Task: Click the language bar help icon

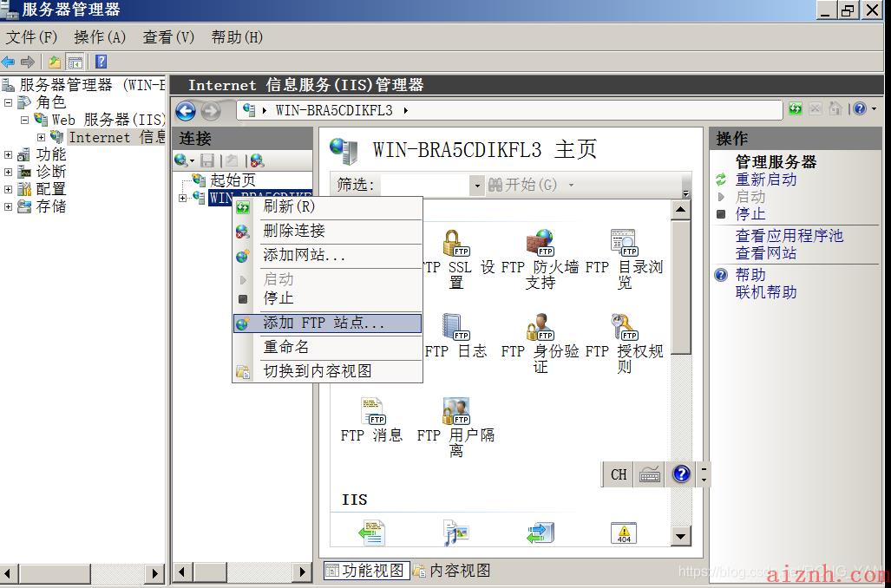Action: click(681, 474)
